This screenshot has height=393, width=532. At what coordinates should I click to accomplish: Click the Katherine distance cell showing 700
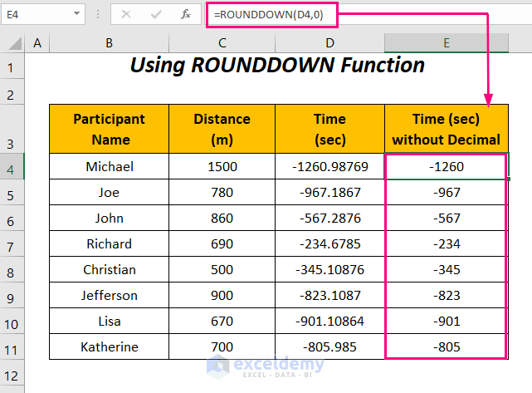[x=222, y=346]
